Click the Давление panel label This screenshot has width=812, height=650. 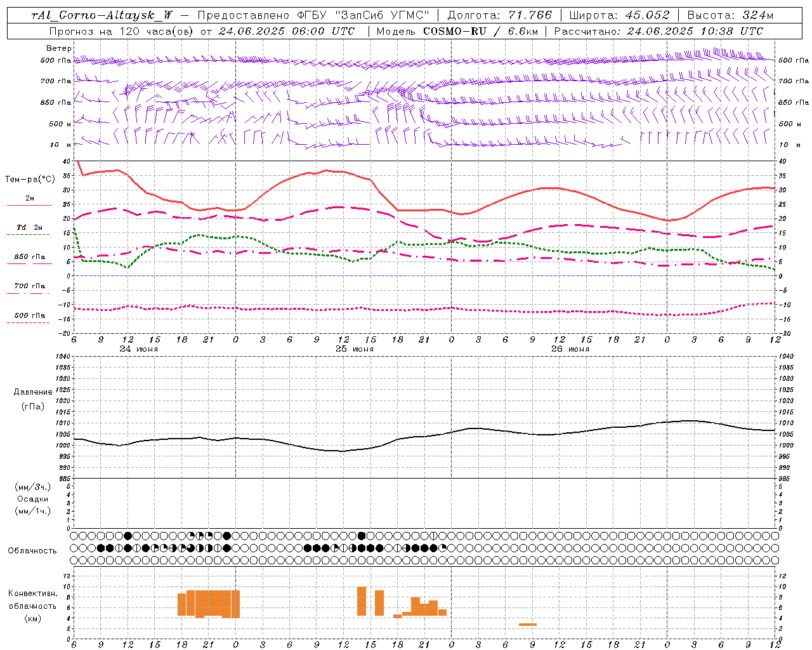(x=33, y=392)
